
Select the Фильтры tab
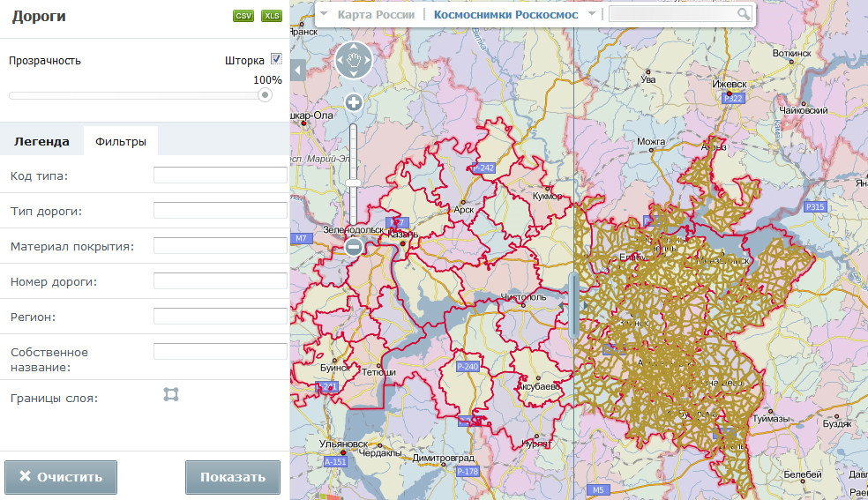tap(121, 141)
